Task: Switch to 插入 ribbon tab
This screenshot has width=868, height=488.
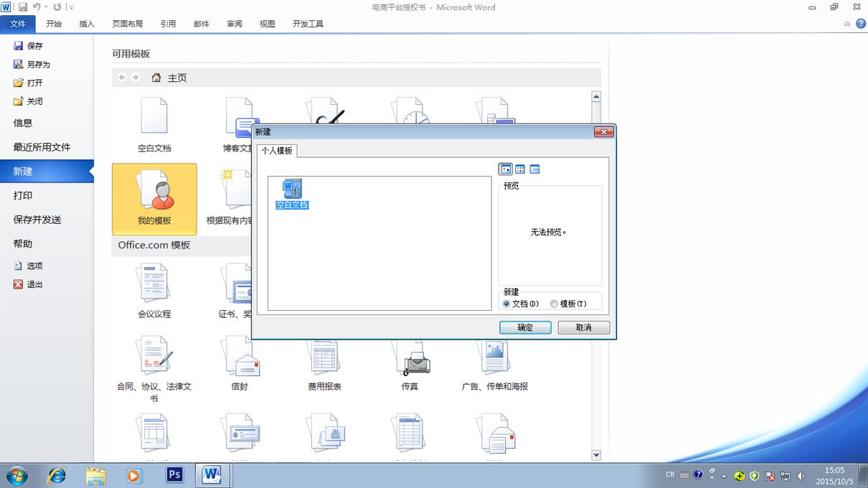Action: [87, 24]
